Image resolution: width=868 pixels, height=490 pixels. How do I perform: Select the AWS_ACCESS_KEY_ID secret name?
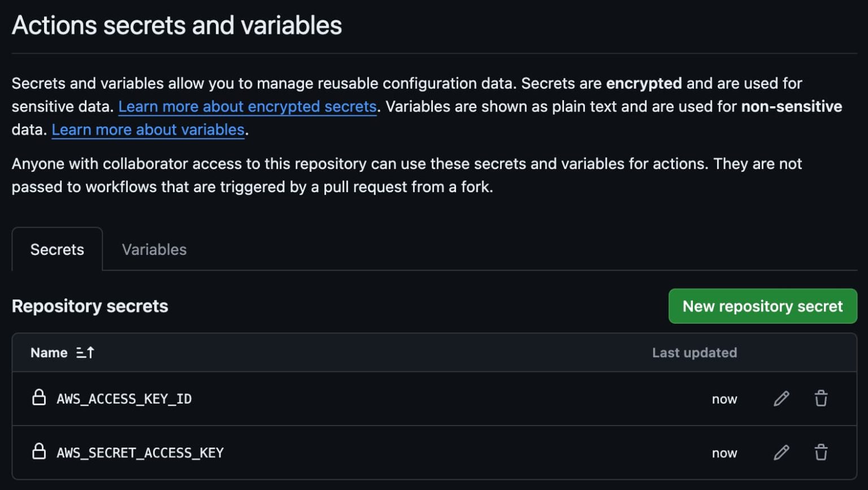click(x=124, y=399)
